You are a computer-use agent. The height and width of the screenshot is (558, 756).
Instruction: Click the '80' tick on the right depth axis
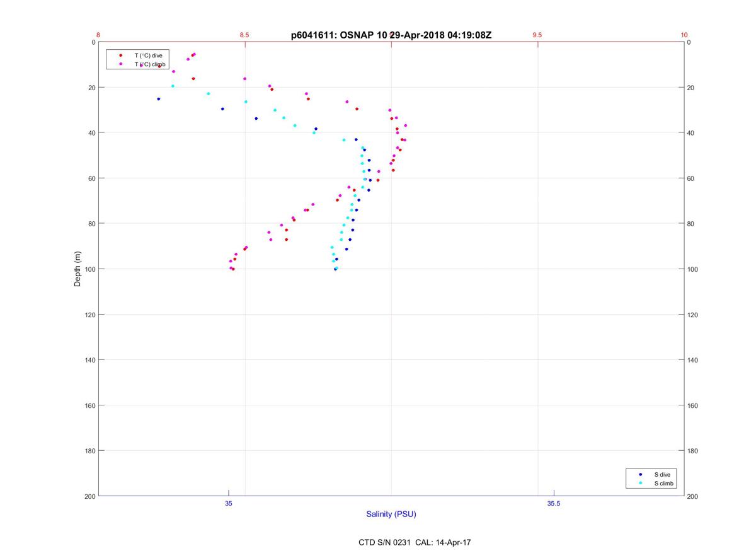[691, 224]
